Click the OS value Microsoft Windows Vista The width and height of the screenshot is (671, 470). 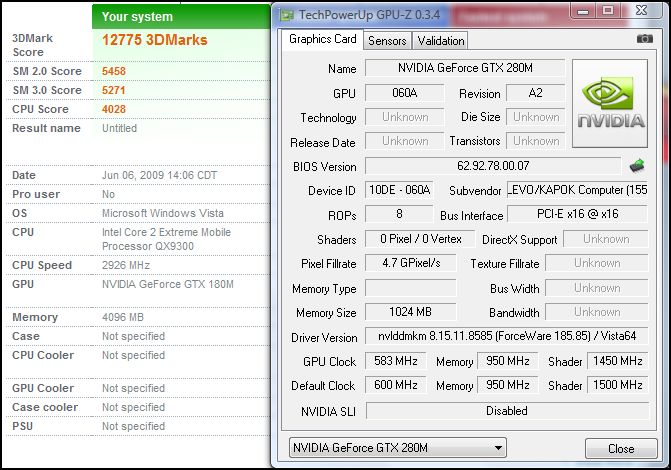click(163, 213)
